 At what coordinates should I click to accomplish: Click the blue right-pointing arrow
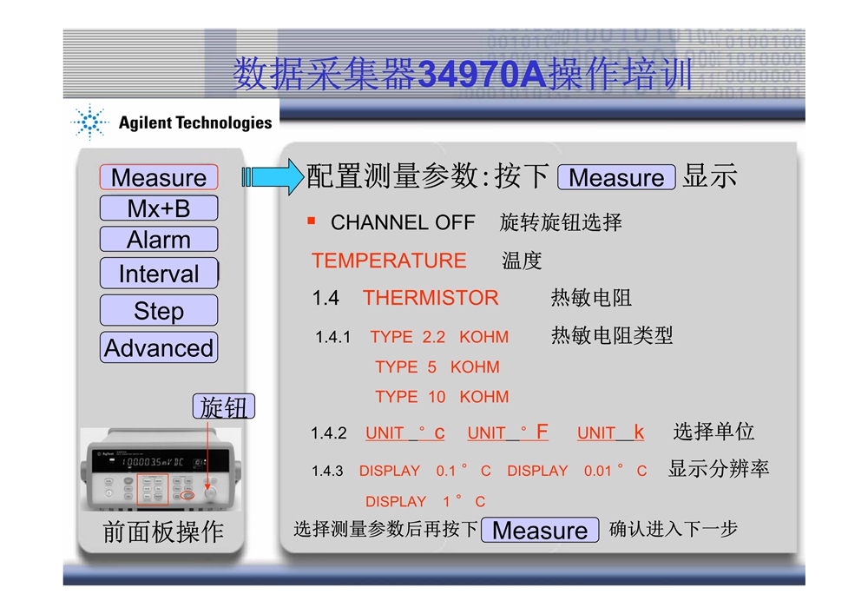[x=272, y=177]
